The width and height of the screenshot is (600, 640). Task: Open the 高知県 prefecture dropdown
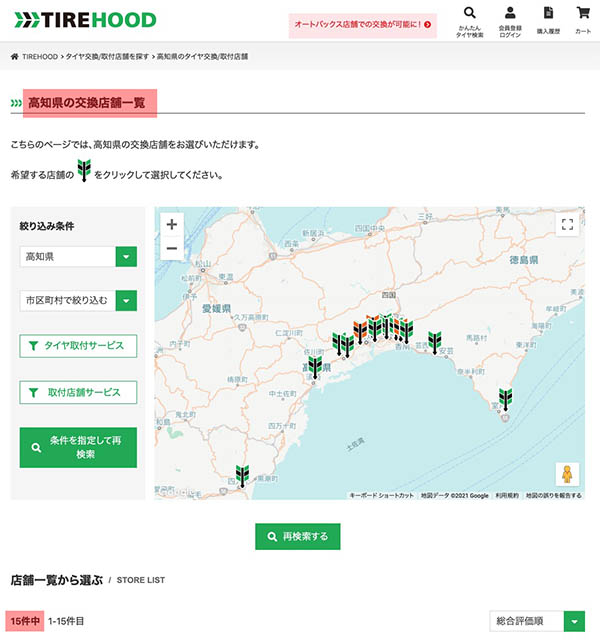coord(78,256)
